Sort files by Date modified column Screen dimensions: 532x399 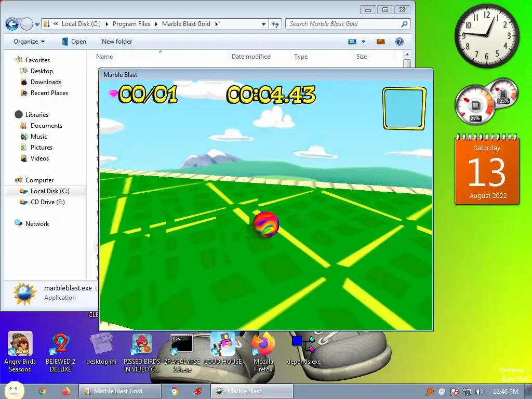(251, 56)
